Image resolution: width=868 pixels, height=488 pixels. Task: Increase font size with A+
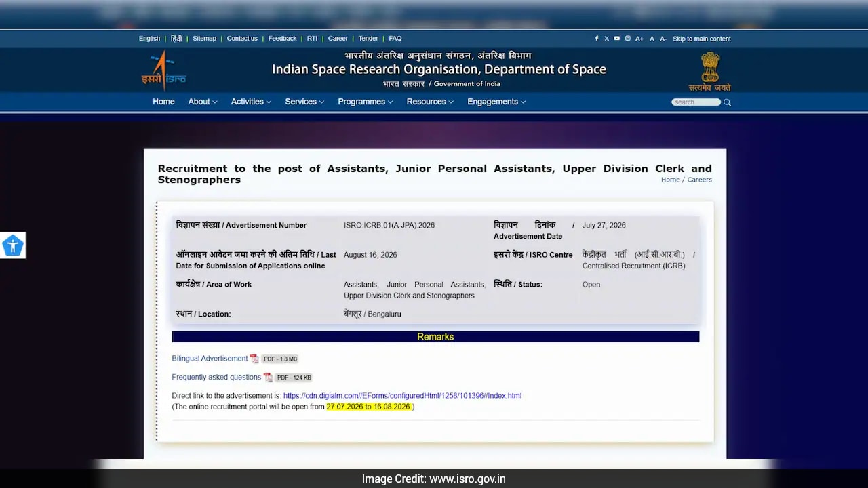click(639, 39)
